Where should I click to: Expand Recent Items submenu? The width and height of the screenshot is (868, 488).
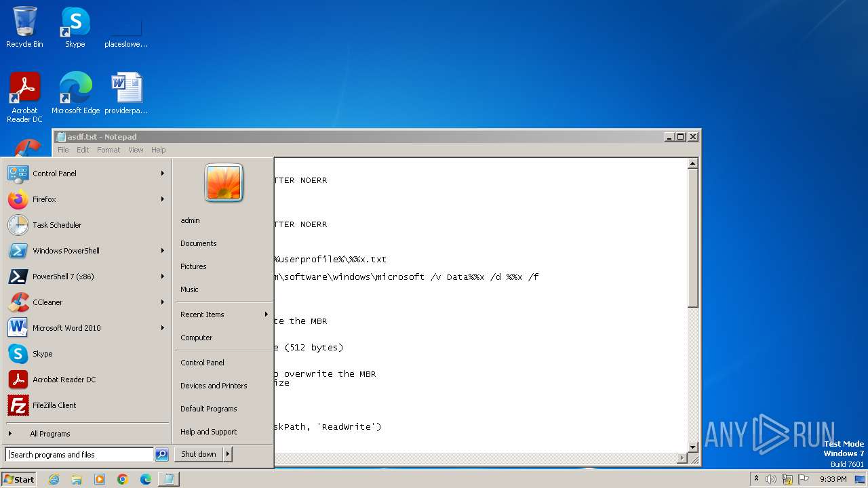pyautogui.click(x=223, y=314)
